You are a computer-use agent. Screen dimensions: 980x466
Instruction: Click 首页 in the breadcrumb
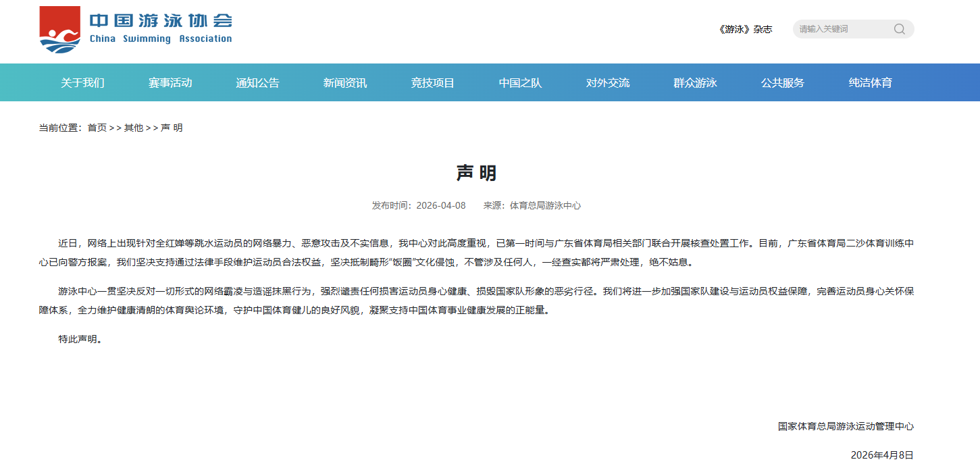coord(97,128)
